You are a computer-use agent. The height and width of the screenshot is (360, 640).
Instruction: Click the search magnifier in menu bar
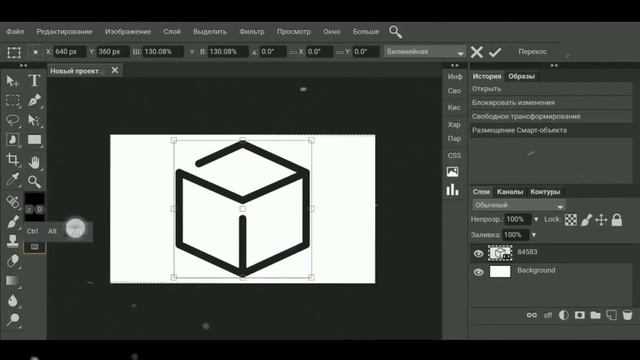[x=395, y=32]
